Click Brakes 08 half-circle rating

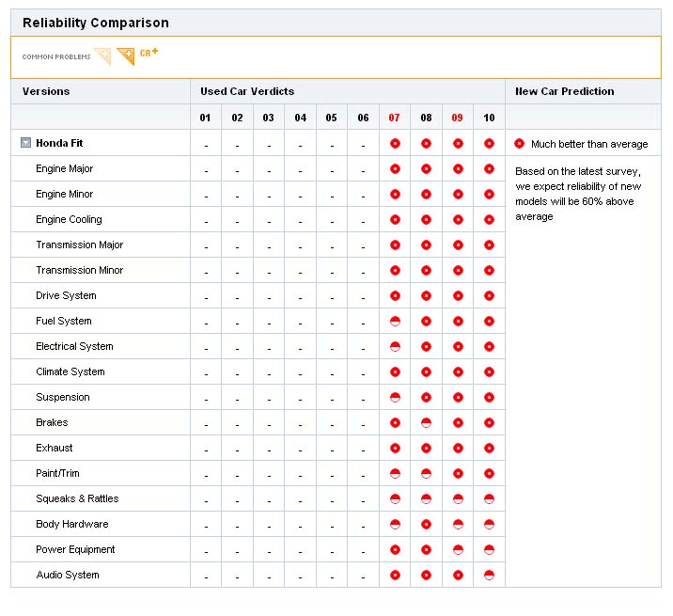tap(426, 422)
